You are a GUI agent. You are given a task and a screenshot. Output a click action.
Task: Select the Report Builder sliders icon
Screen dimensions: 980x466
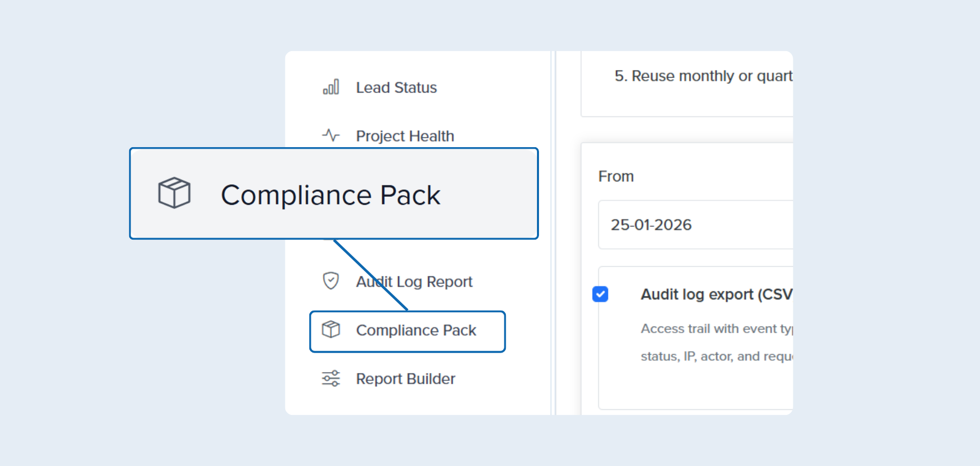[x=330, y=378]
